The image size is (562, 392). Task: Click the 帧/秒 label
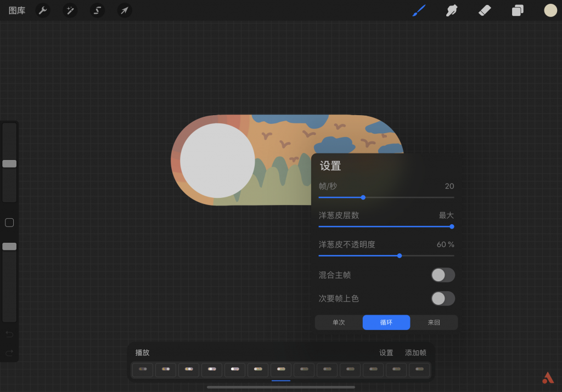tap(328, 186)
